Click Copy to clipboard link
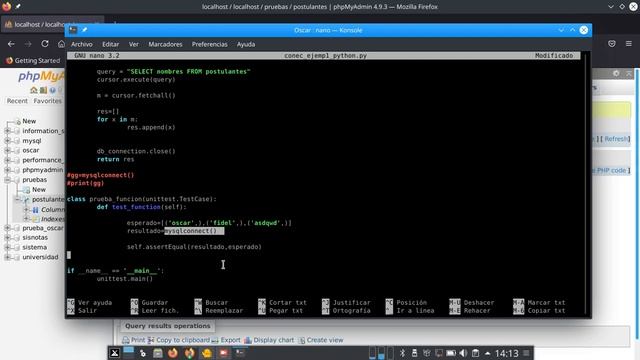Screen dimensions: 640x360 point(179,340)
